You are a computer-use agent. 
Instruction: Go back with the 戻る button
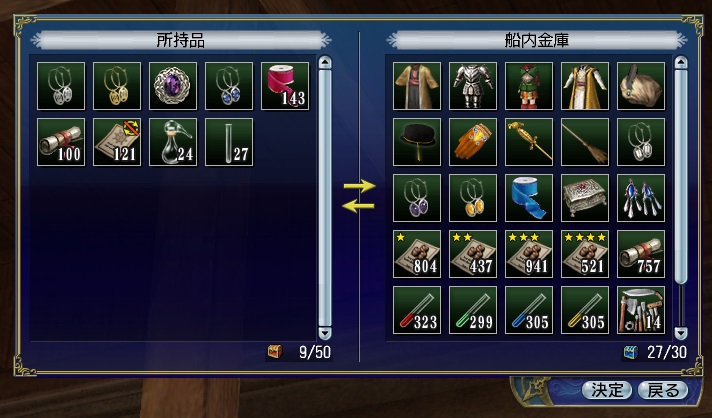[663, 390]
